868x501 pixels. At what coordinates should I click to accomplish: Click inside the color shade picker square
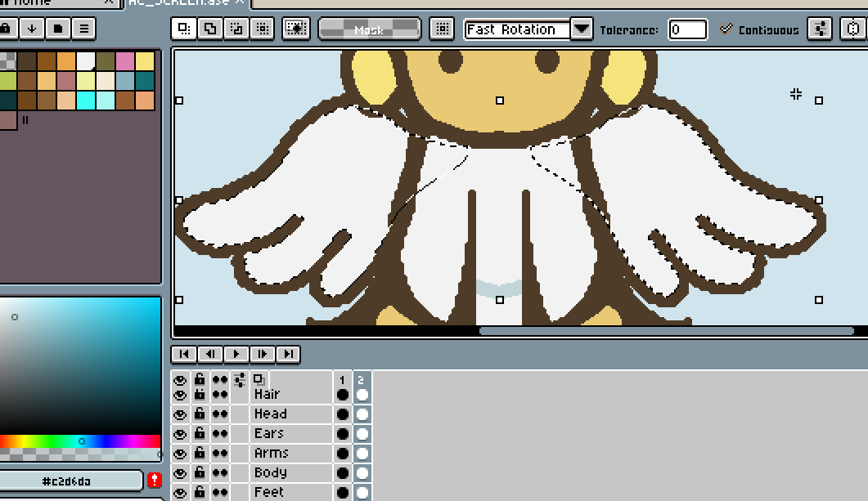click(80, 365)
